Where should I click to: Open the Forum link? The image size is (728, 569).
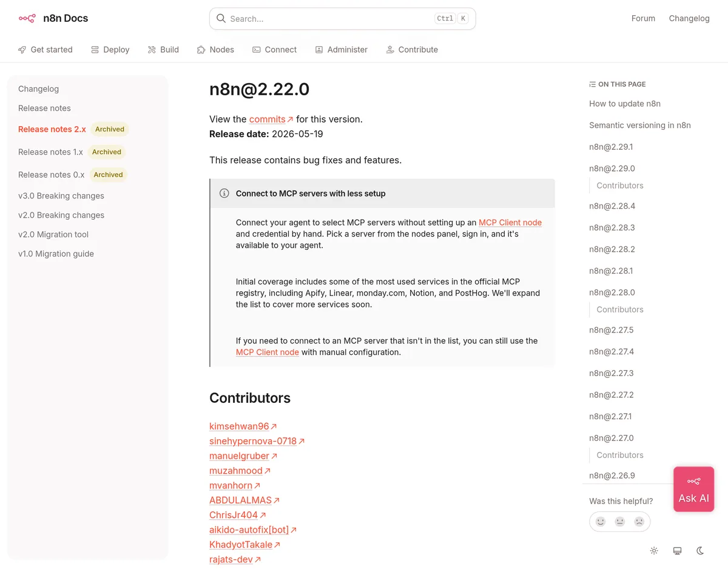point(643,18)
